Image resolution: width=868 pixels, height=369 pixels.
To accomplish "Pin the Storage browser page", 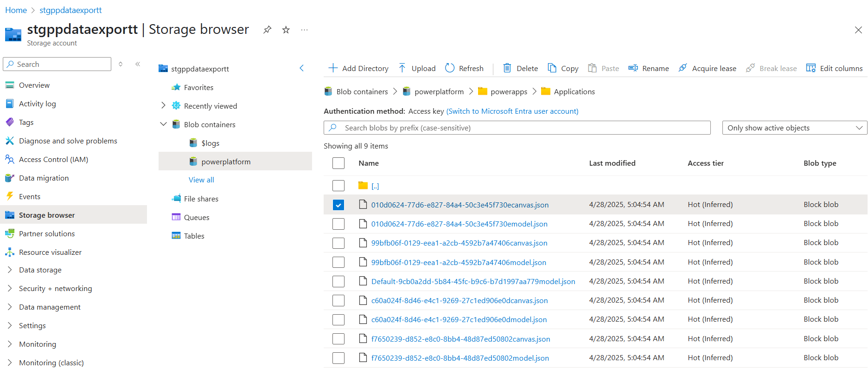I will coord(267,30).
